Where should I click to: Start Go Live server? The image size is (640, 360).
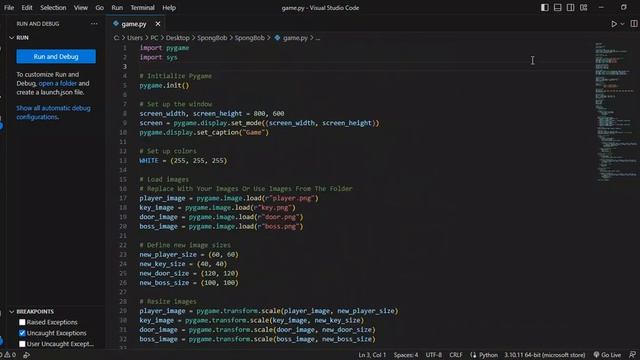point(607,355)
